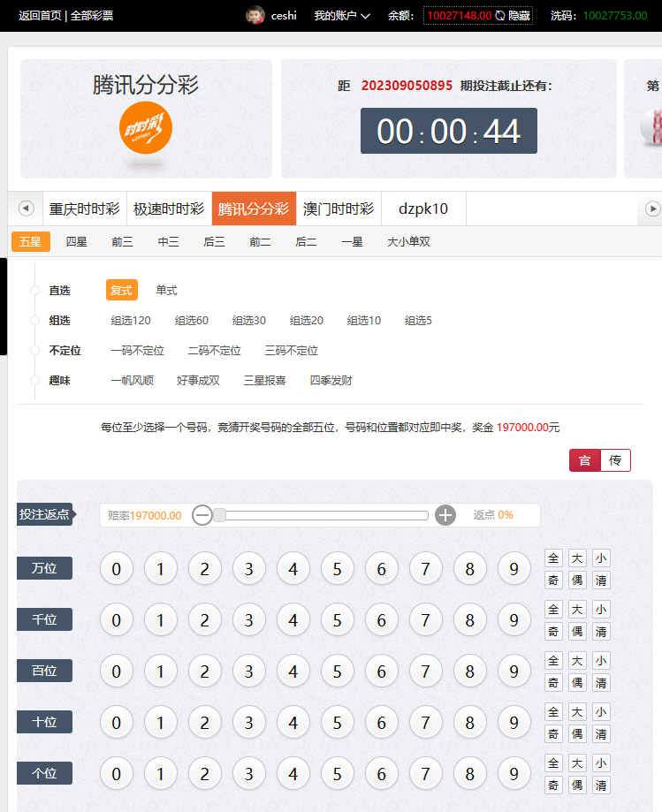
Task: Switch to 传 odds mode
Action: click(x=615, y=460)
